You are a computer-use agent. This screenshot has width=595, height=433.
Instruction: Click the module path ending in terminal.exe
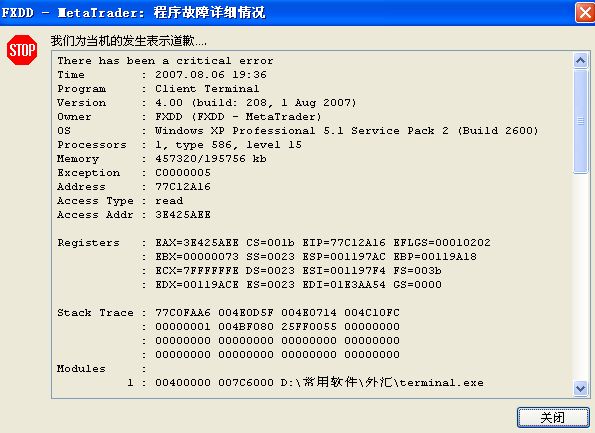click(382, 382)
